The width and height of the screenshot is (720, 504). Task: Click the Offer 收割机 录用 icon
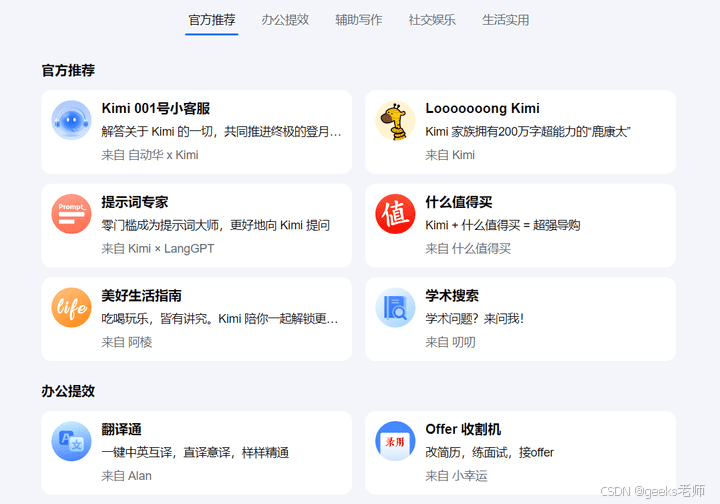[x=395, y=441]
